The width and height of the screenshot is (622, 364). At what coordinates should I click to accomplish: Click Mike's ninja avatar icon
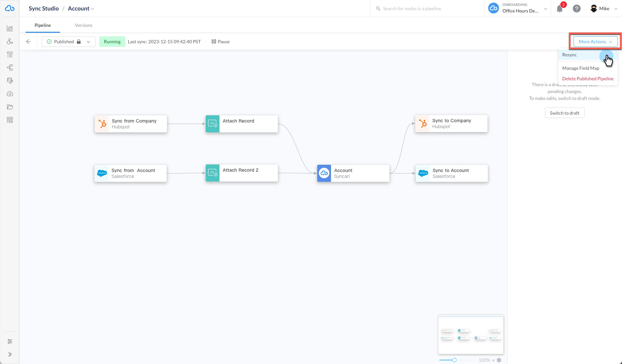click(x=593, y=9)
